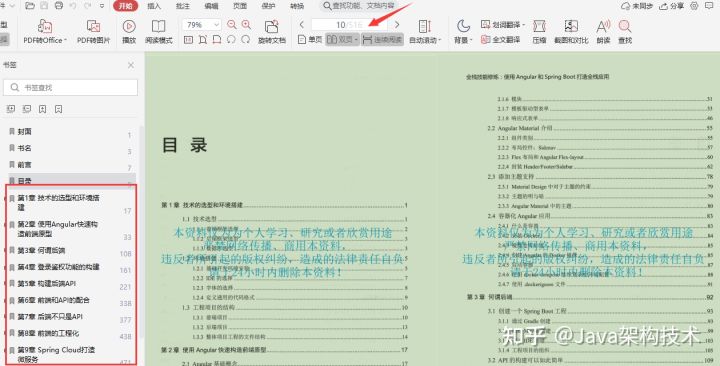Open quick access toolbar customize dropdown arrow
Viewport: 720px width, 366px height.
(x=102, y=6)
